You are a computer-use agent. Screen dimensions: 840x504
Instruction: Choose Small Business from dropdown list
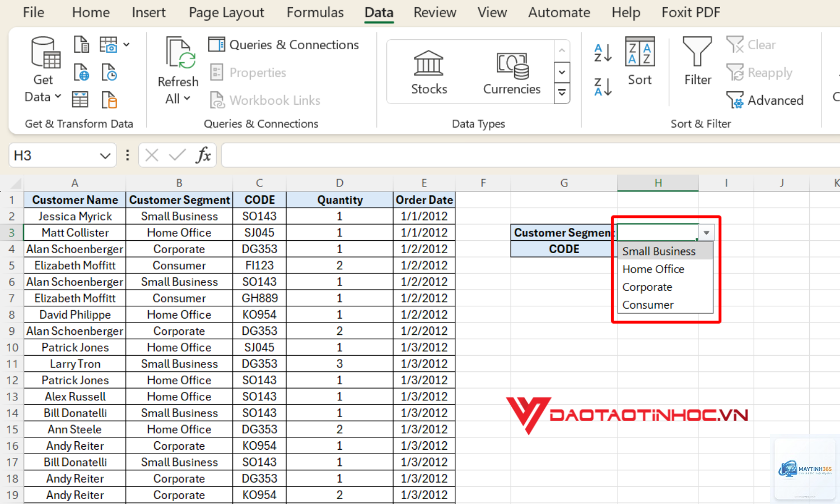pos(665,251)
